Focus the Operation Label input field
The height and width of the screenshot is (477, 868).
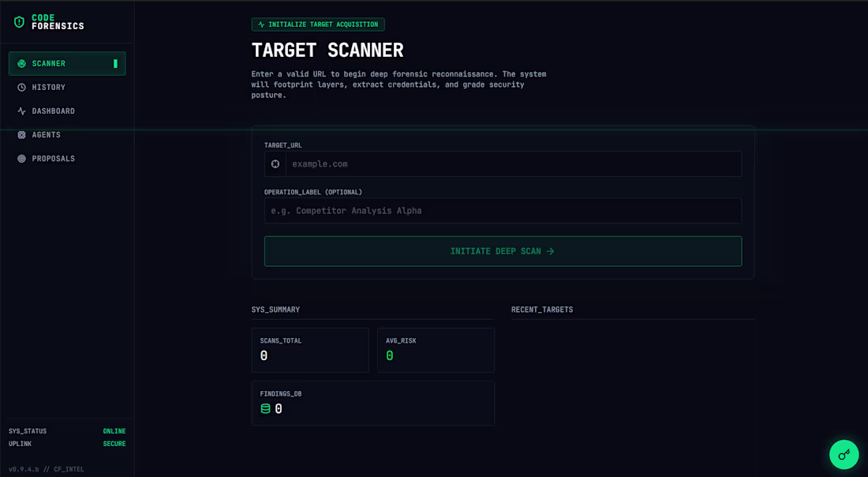click(x=503, y=211)
